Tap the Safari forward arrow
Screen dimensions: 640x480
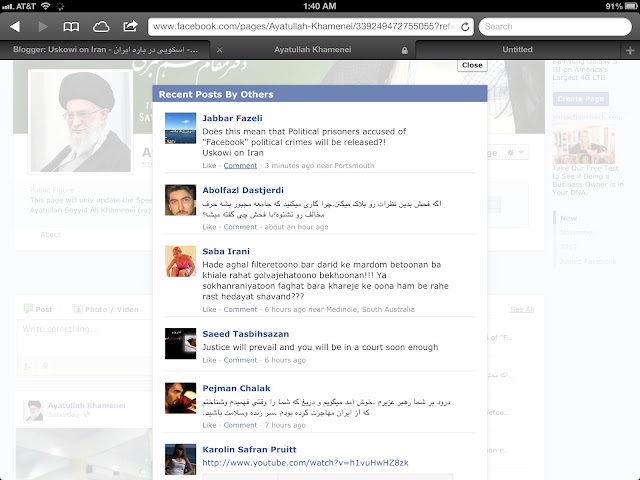(x=42, y=27)
